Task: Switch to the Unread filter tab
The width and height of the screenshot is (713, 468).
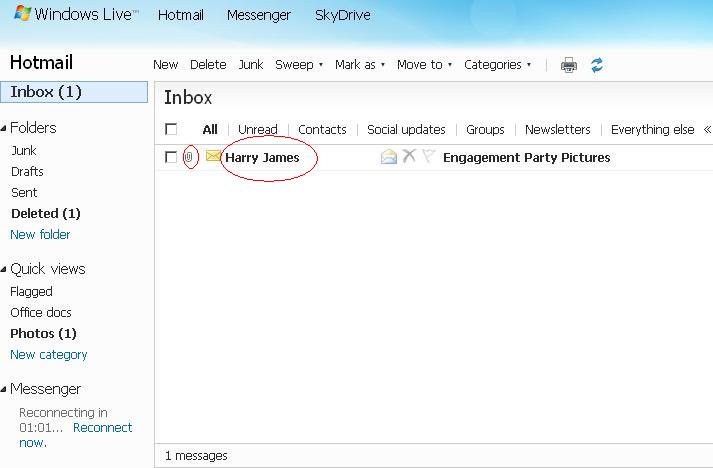Action: (x=258, y=129)
